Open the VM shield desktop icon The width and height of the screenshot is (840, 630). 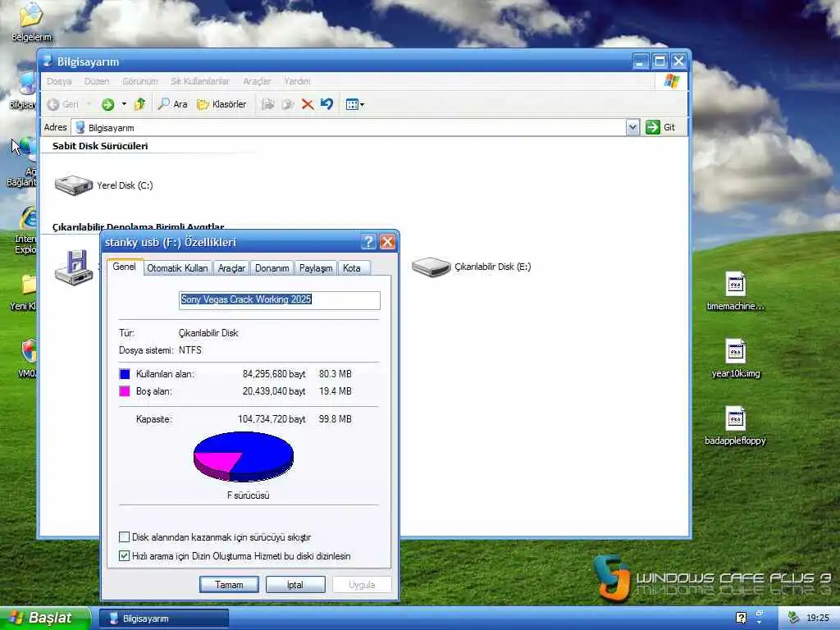[29, 351]
